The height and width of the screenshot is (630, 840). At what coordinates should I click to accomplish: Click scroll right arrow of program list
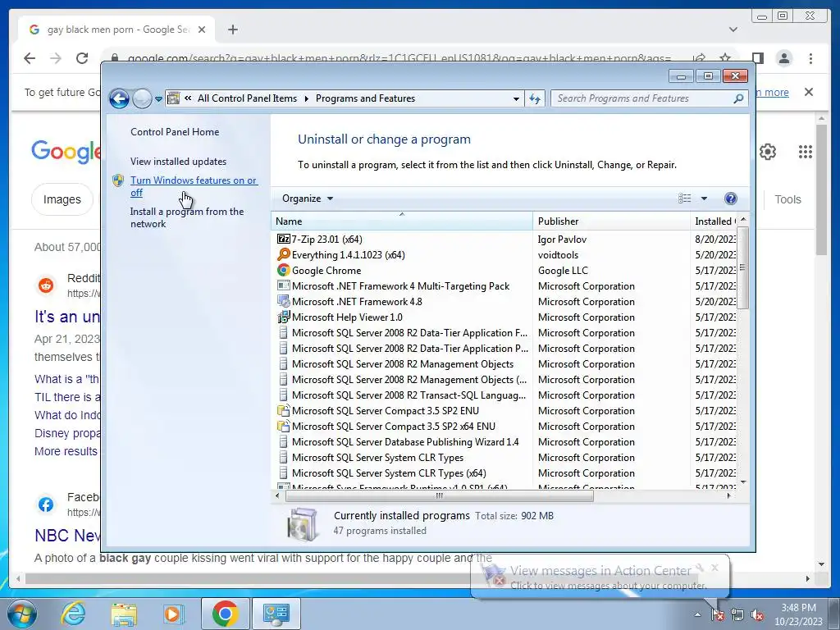point(728,496)
